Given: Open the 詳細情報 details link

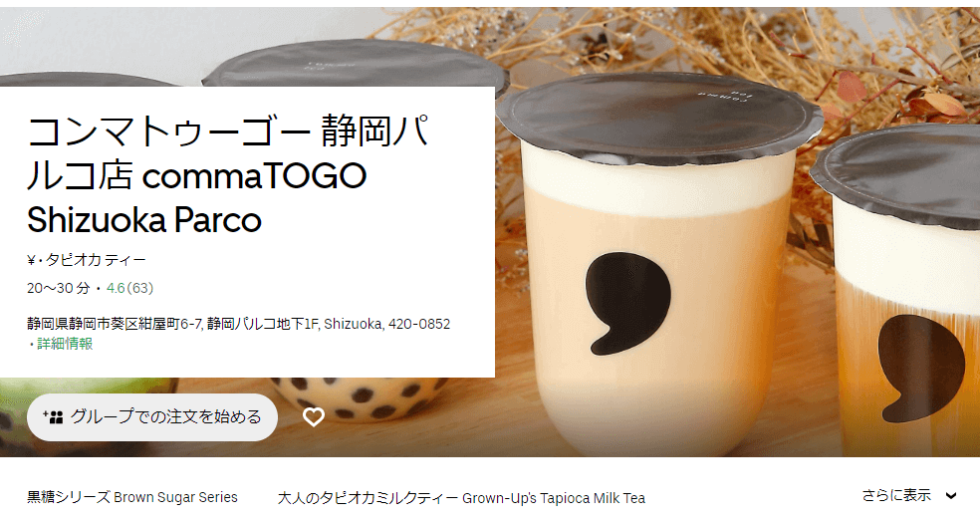Looking at the screenshot, I should [65, 344].
